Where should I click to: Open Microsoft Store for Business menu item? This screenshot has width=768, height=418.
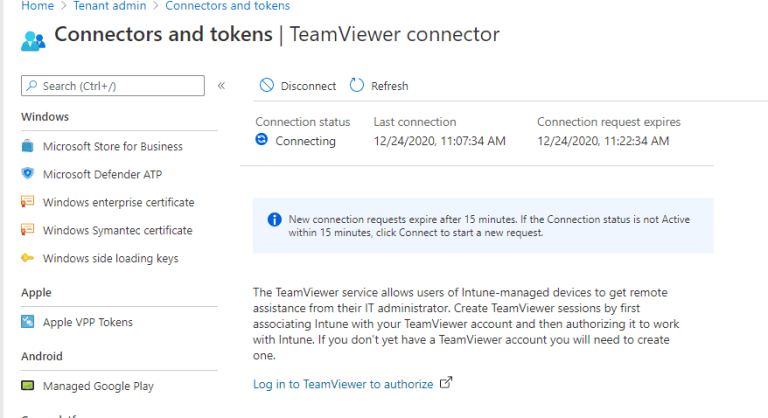click(x=112, y=146)
